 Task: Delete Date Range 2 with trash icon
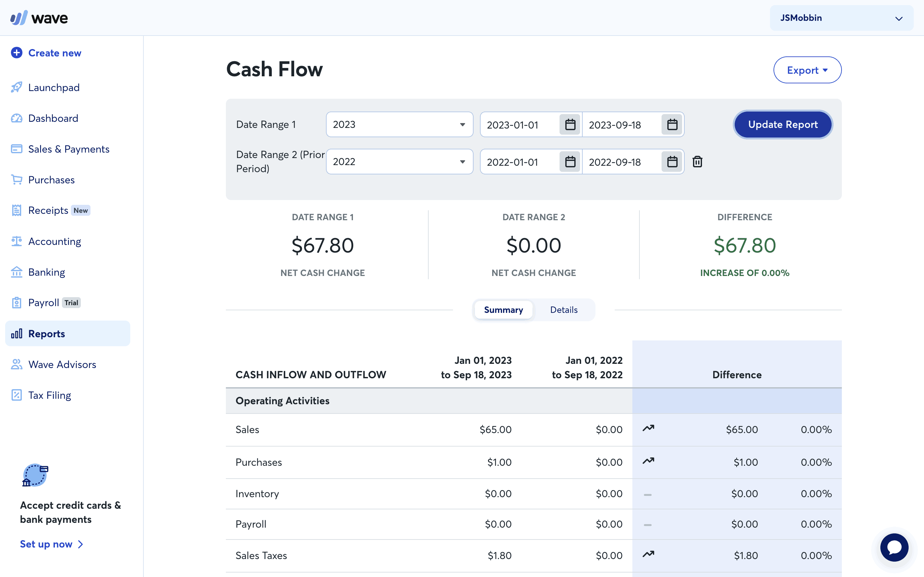pos(697,162)
